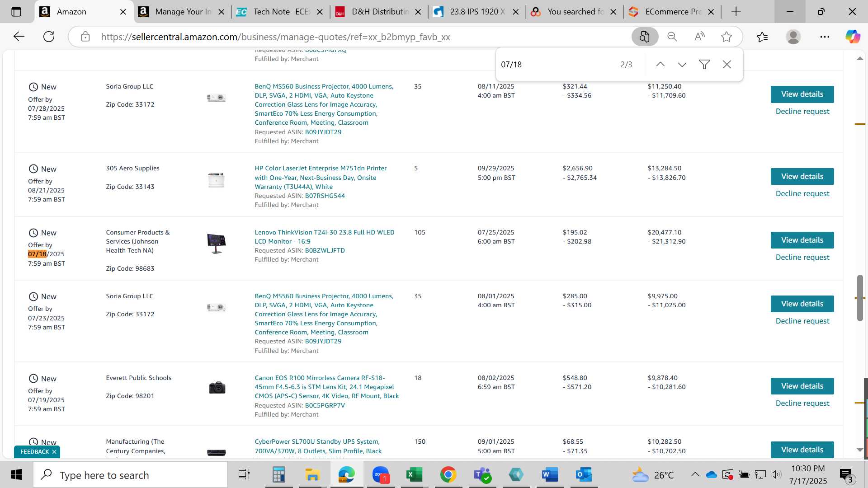The image size is (868, 488).
Task: Decline the Canon EOS R100 request
Action: (802, 404)
